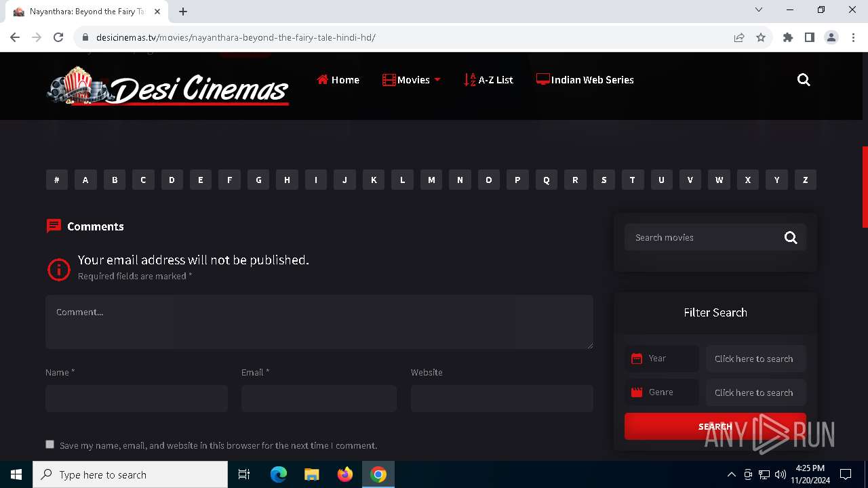Open Chrome Extensions puzzle icon
The height and width of the screenshot is (488, 868).
pos(788,37)
